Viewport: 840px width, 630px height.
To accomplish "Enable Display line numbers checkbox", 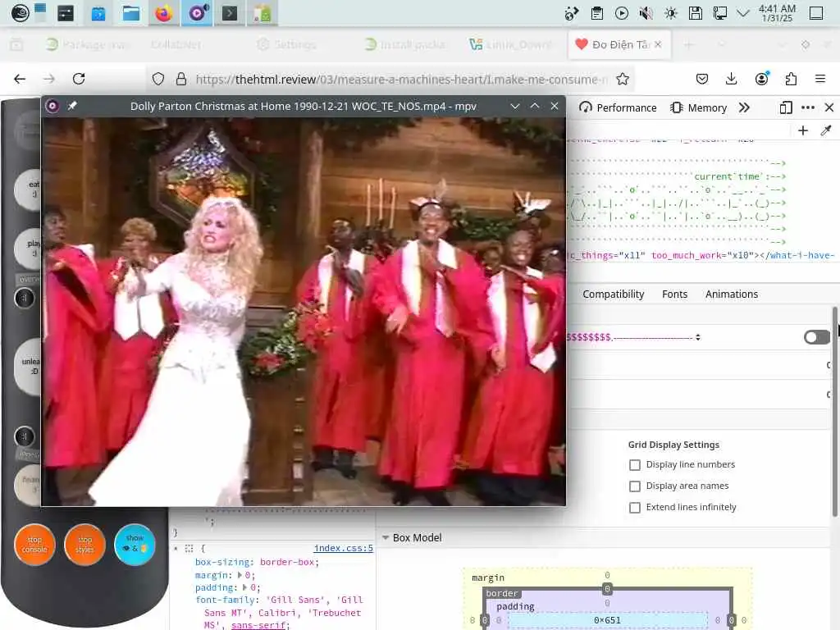I will tap(635, 465).
